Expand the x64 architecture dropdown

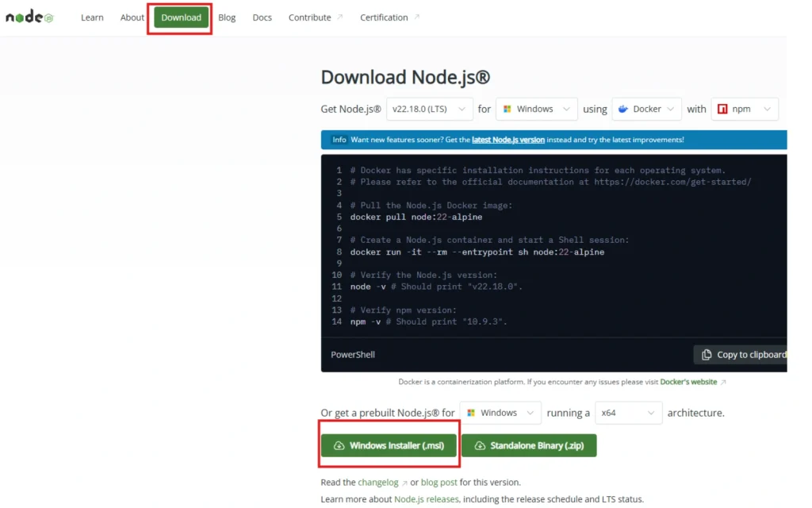pos(628,413)
